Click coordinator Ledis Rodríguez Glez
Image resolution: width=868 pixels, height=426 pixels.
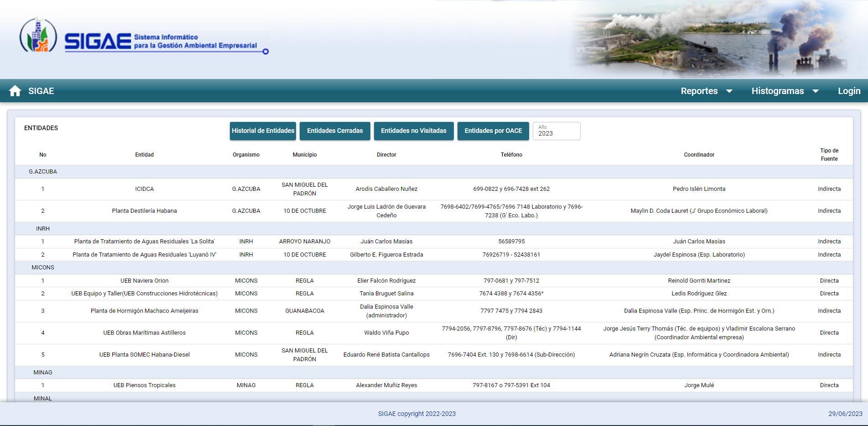(x=699, y=294)
